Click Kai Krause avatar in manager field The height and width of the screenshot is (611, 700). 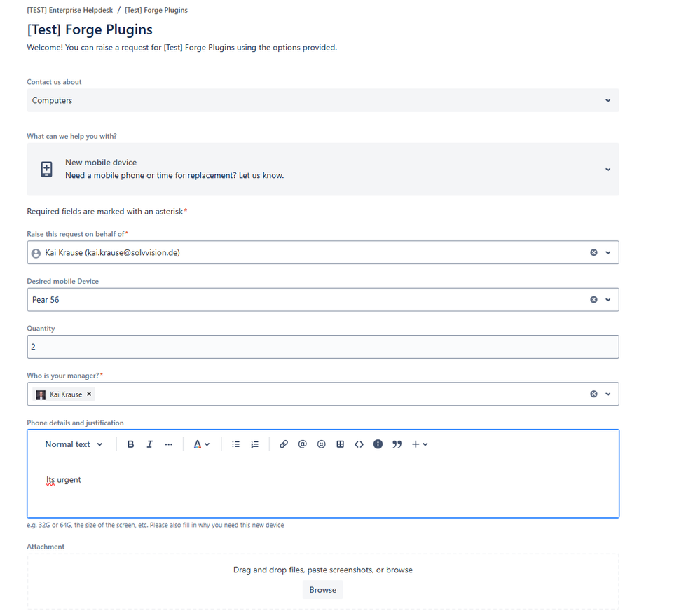41,394
